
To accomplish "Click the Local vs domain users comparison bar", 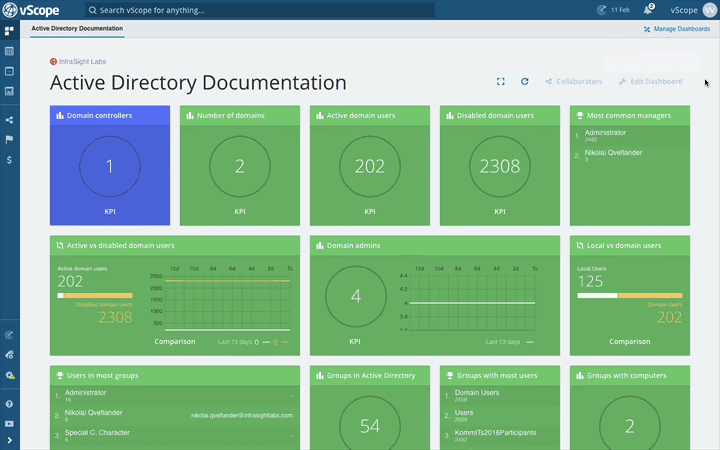I will pos(630,296).
